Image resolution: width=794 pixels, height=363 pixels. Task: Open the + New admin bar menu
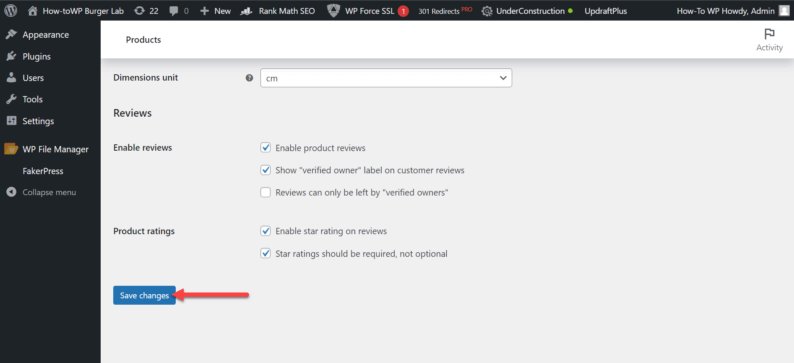point(215,11)
